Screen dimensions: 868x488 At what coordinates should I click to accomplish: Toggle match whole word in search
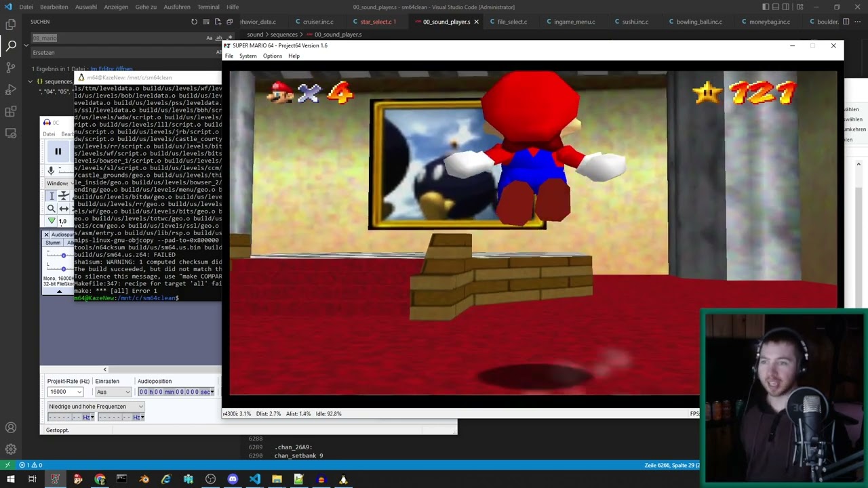[x=218, y=38]
